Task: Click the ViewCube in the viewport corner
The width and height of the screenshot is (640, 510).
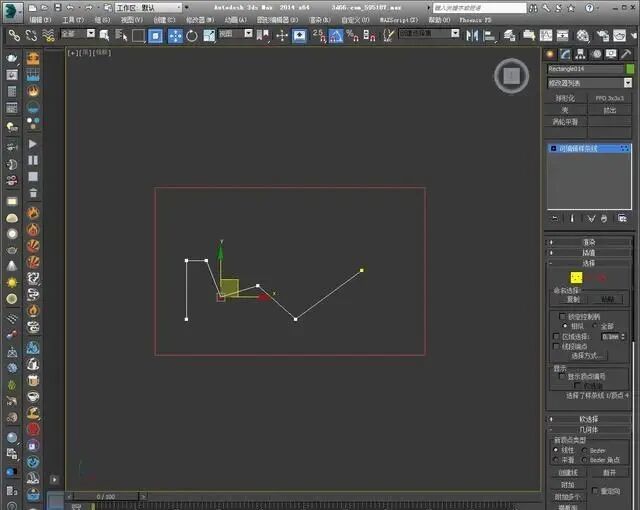Action: (x=511, y=76)
